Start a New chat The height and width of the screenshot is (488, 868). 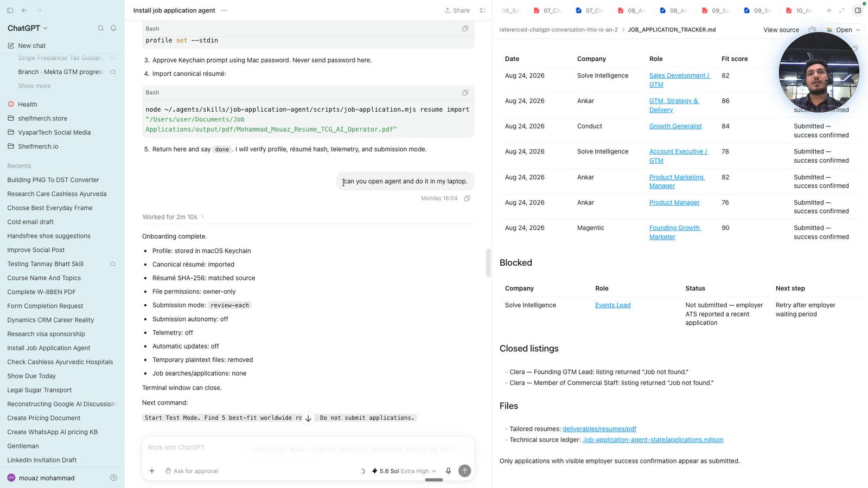click(x=31, y=46)
